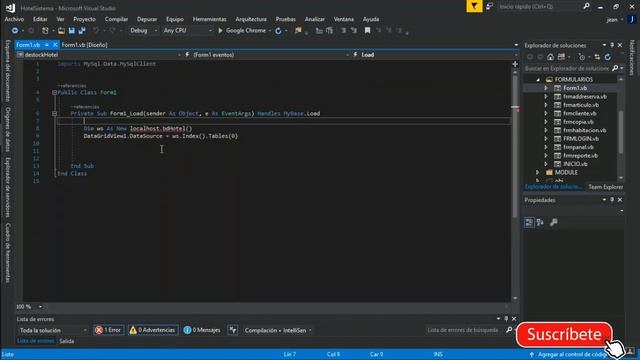The image size is (640, 360).
Task: Click the Solution Explorer home icon
Action: click(x=551, y=57)
